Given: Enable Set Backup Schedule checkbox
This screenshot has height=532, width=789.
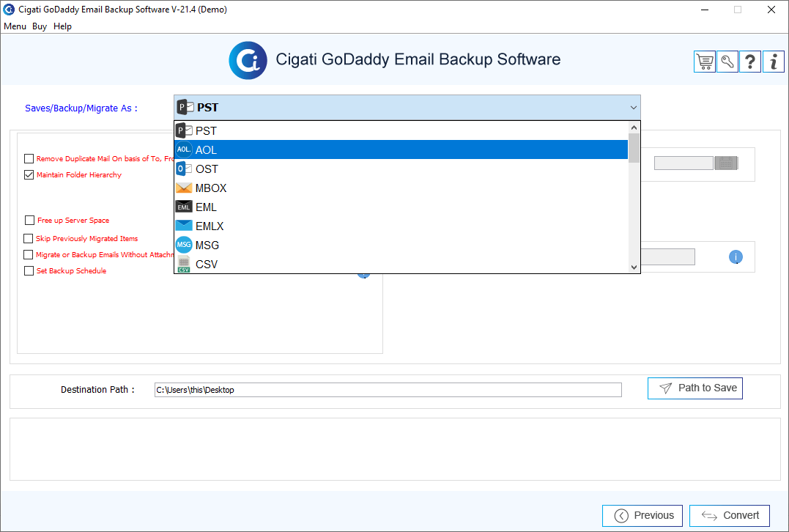Looking at the screenshot, I should [x=29, y=271].
